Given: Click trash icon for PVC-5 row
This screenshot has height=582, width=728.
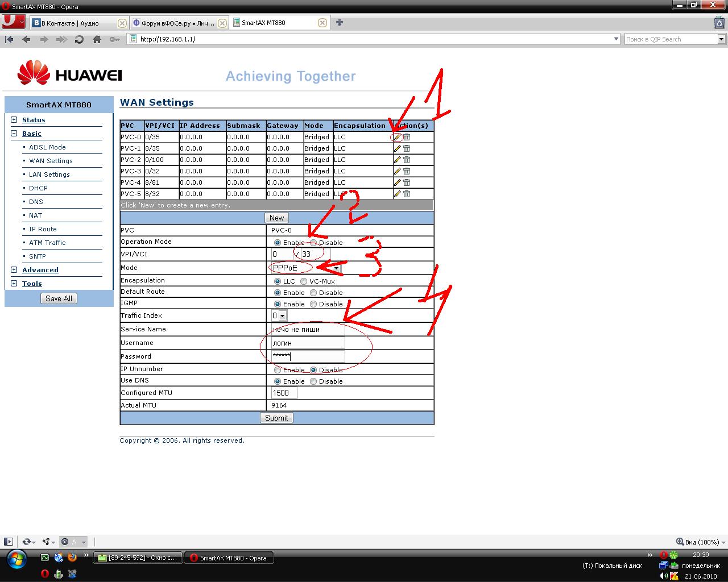Looking at the screenshot, I should tap(407, 194).
